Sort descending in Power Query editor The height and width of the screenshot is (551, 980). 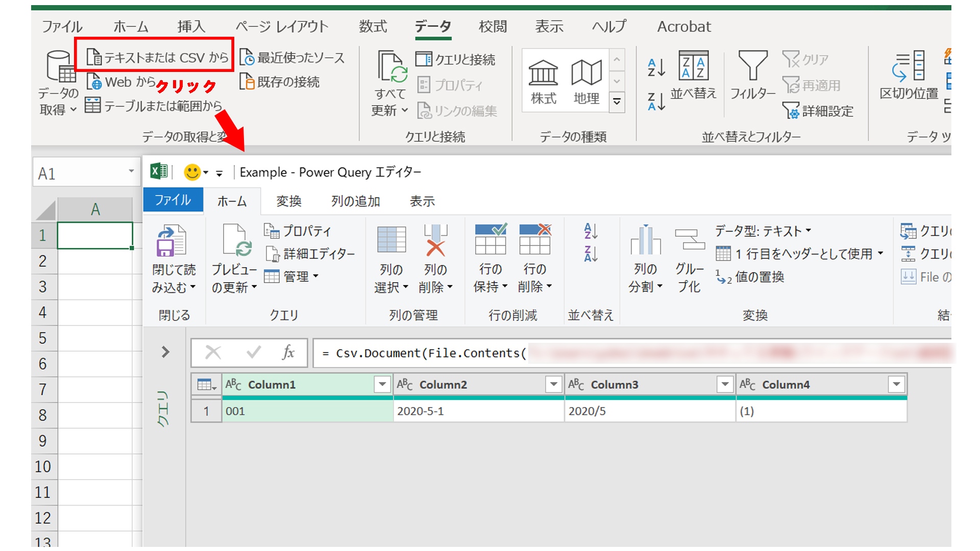pos(591,254)
